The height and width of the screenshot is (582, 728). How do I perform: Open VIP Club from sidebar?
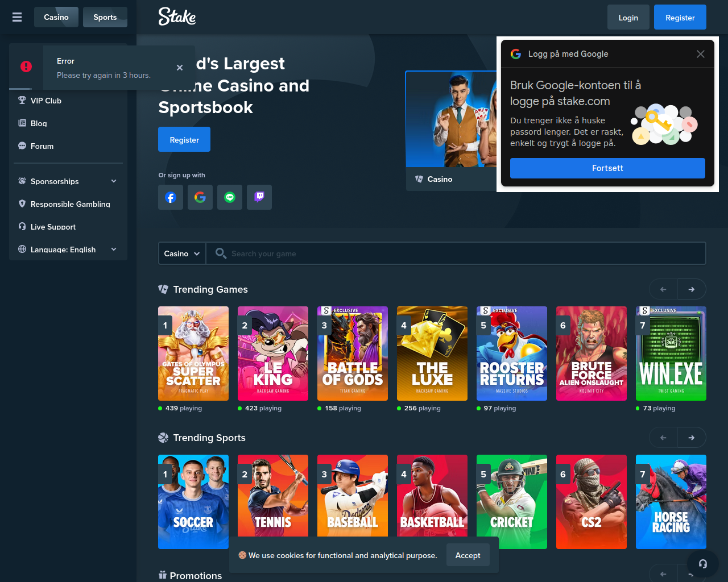(x=68, y=101)
